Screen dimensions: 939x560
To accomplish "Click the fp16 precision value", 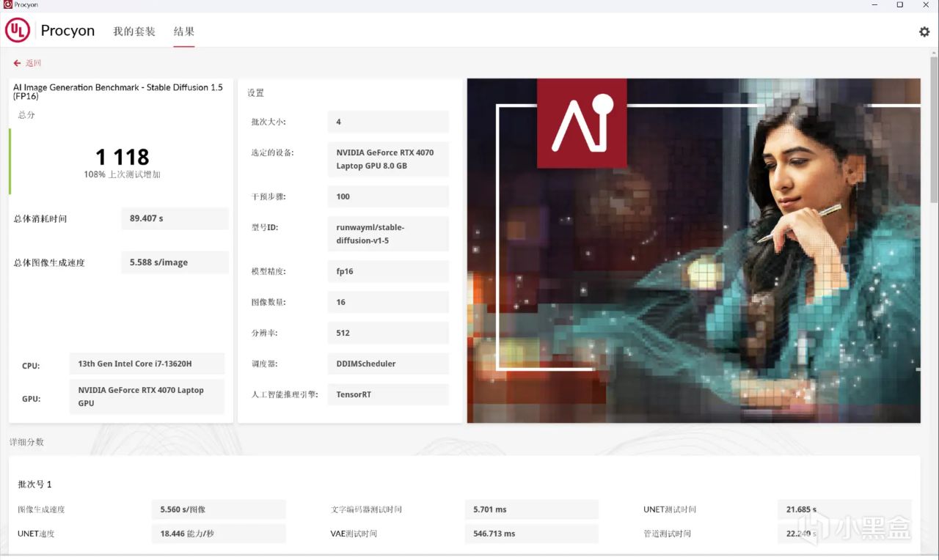I will pos(388,271).
